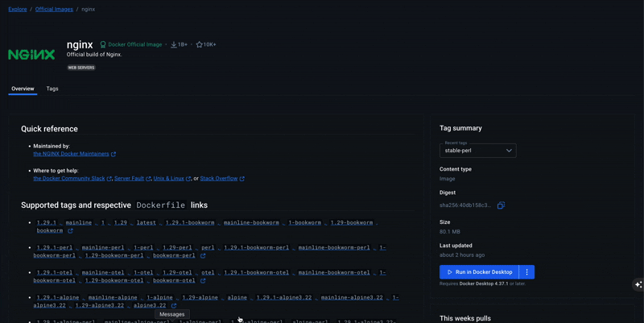This screenshot has height=323, width=644.
Task: Click the WEB SERVERS category badge
Action: pos(81,68)
